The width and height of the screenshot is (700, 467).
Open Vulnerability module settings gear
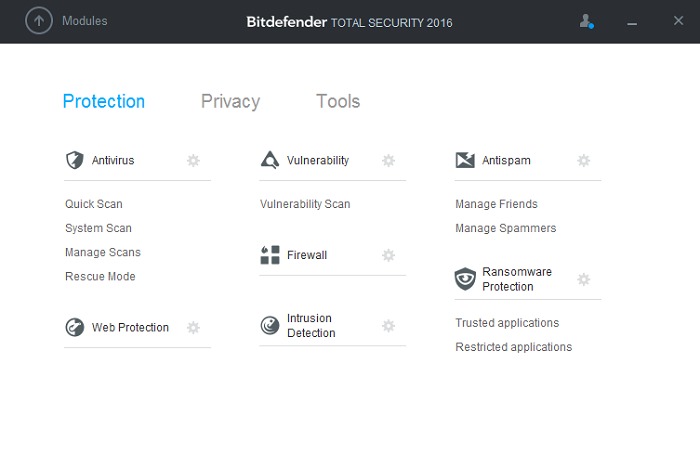tap(388, 160)
